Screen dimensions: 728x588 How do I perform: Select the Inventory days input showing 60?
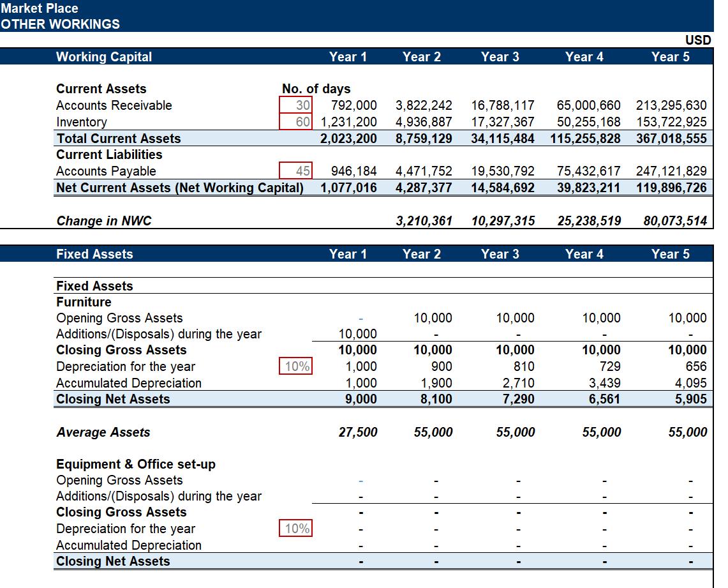point(296,121)
